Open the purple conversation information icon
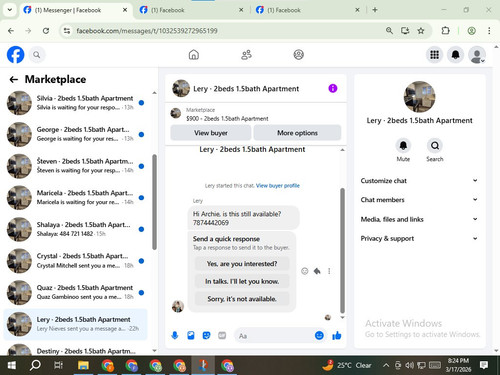Image resolution: width=500 pixels, height=375 pixels. (x=333, y=88)
